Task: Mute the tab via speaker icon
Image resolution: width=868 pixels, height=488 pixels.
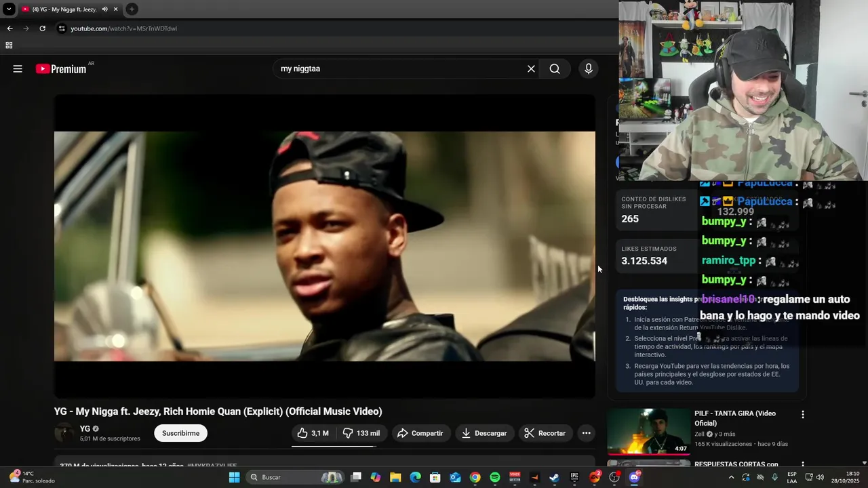Action: pyautogui.click(x=104, y=9)
